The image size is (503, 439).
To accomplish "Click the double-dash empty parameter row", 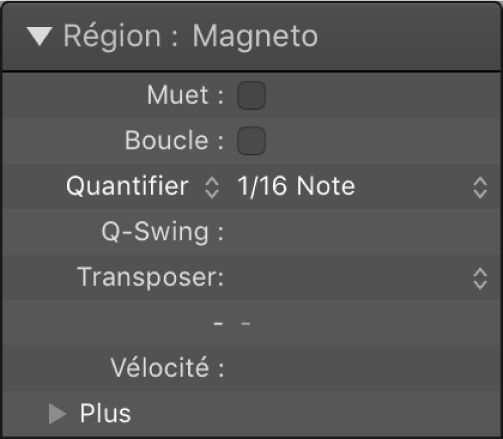I will click(252, 323).
